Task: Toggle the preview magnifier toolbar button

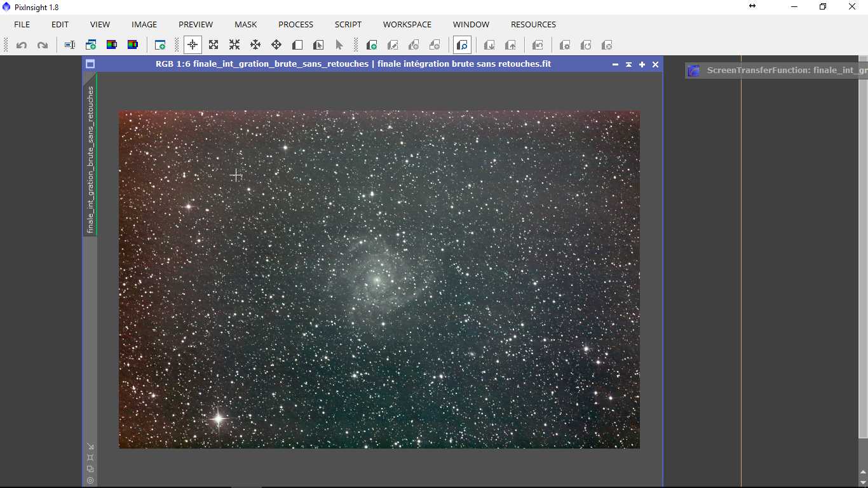Action: (462, 45)
